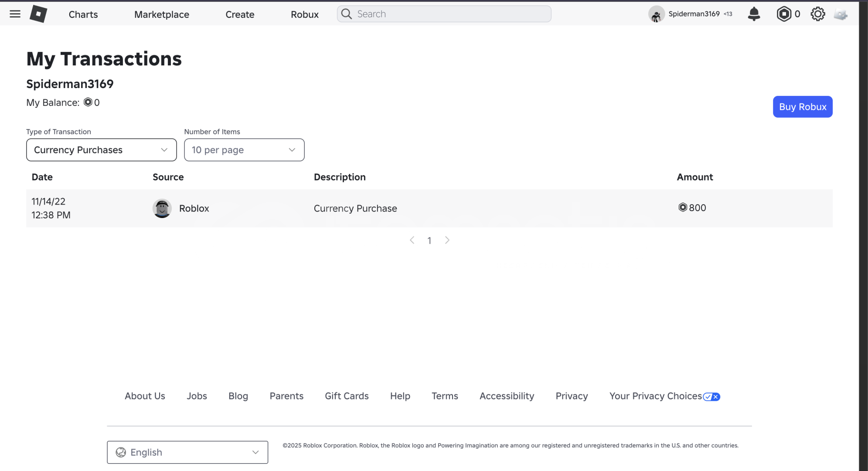The image size is (868, 471).
Task: Go to previous page arrow
Action: click(412, 240)
